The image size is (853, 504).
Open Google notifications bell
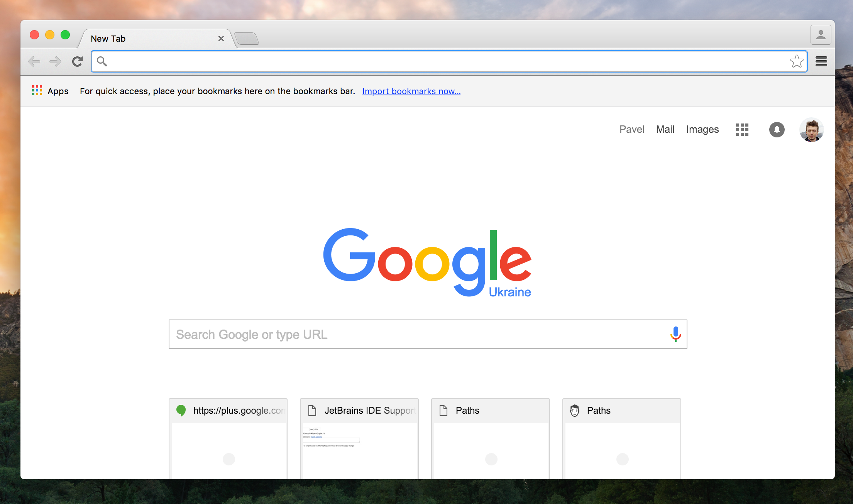777,130
